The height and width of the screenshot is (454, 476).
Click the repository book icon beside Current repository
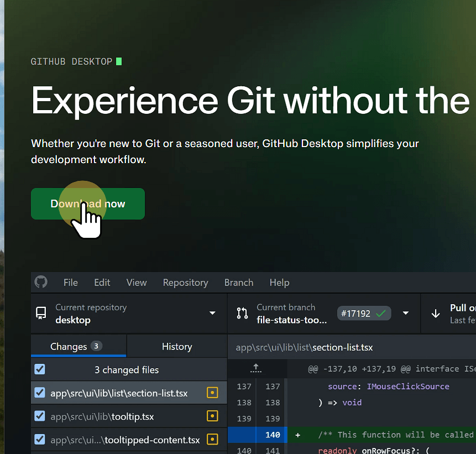41,314
